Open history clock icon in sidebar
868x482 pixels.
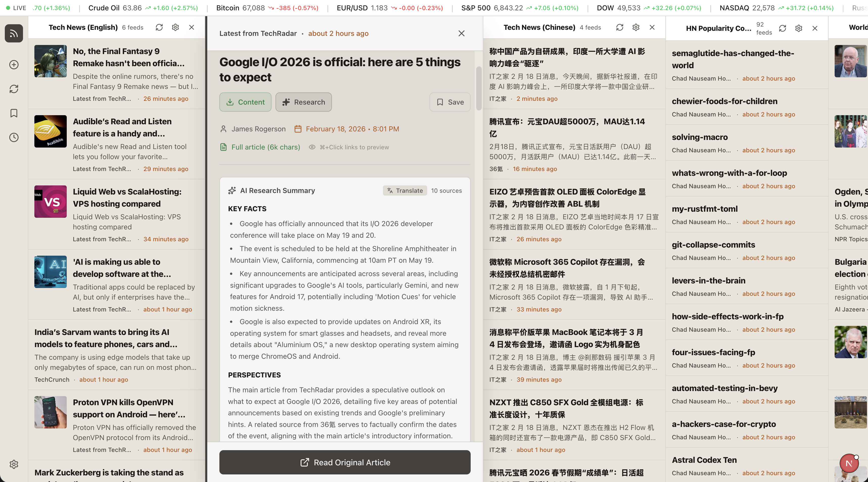(x=14, y=137)
